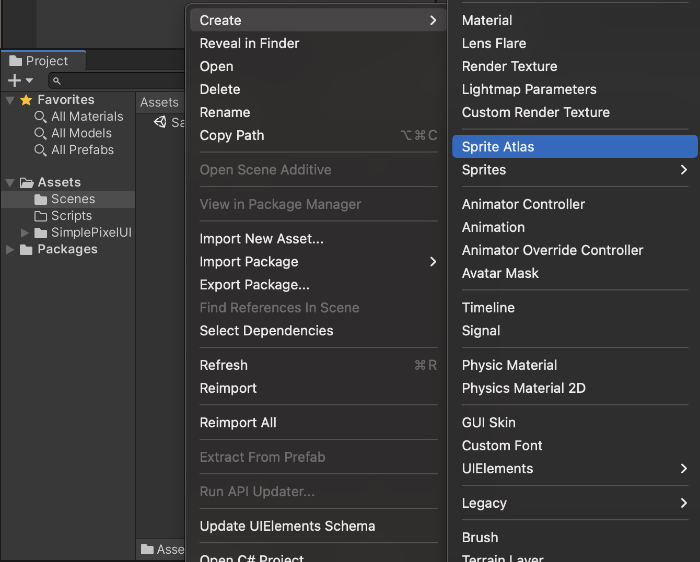Create a Lens Flare asset
700x562 pixels.
tap(575, 43)
